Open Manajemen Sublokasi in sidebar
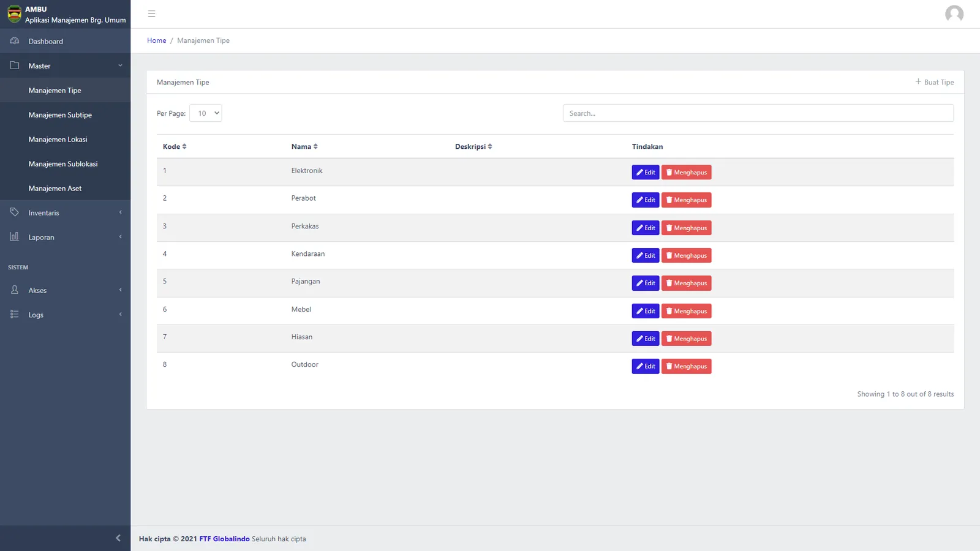The width and height of the screenshot is (980, 551). [65, 164]
